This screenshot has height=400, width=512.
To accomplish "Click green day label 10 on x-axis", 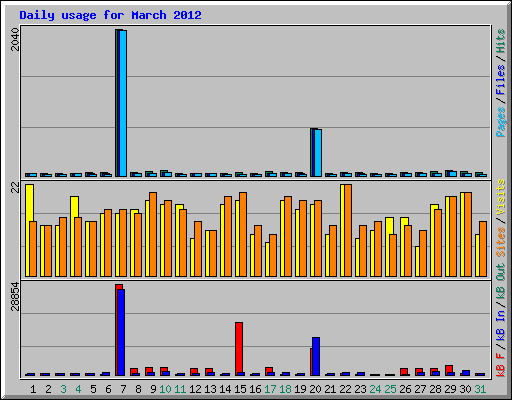I will pos(165,389).
